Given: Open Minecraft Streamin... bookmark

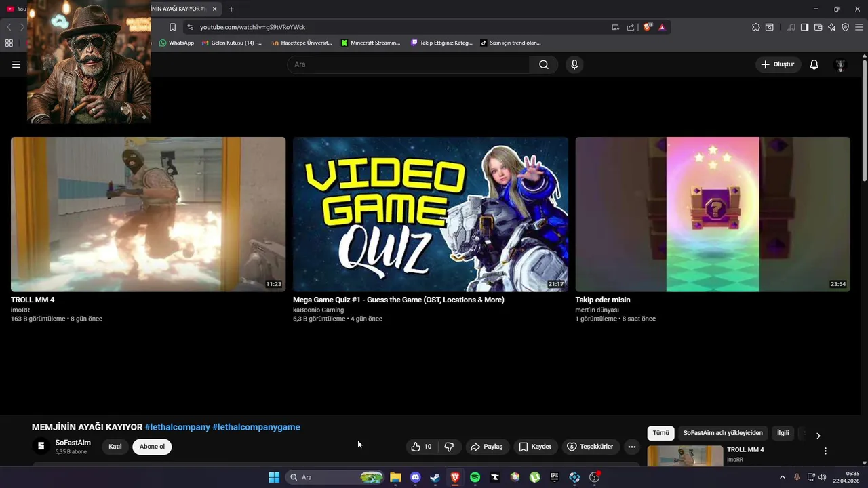Looking at the screenshot, I should tap(370, 43).
